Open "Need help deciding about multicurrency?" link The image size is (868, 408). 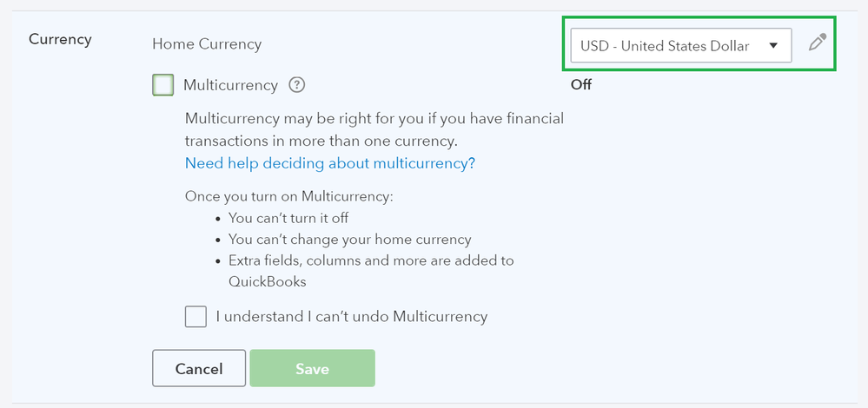click(x=330, y=163)
